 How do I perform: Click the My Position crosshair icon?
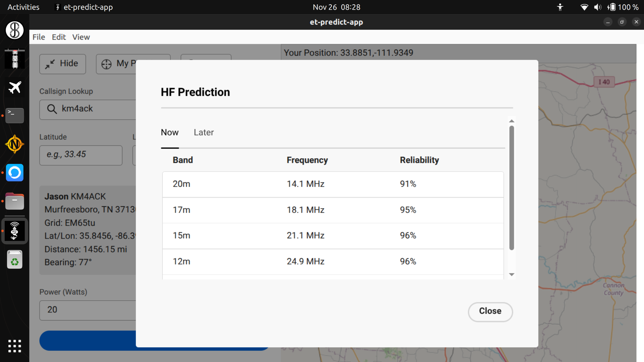(106, 64)
